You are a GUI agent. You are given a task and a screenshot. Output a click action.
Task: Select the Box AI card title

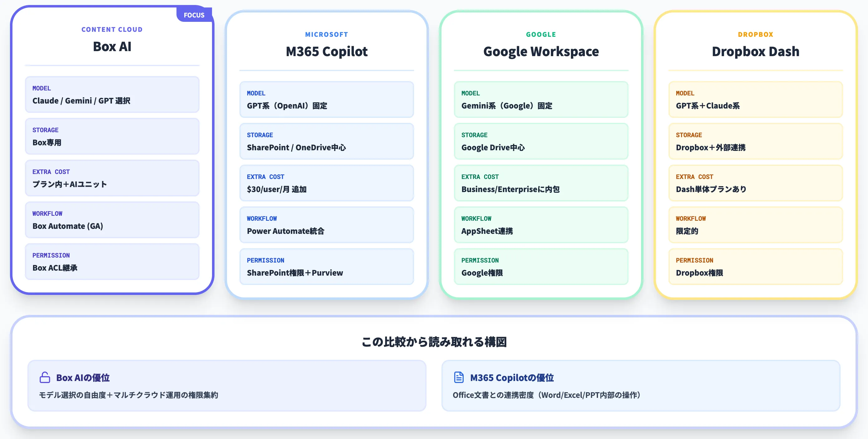point(112,46)
